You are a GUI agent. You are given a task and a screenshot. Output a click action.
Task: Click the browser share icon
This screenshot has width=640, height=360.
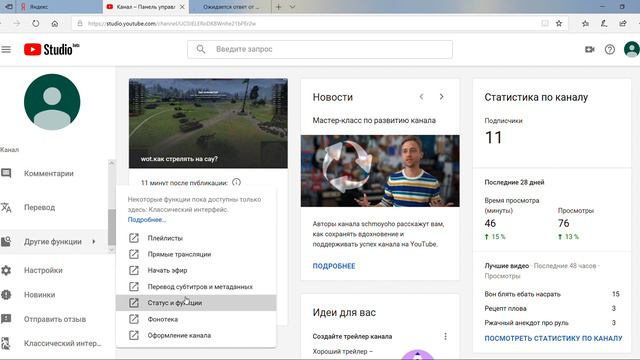pos(623,24)
